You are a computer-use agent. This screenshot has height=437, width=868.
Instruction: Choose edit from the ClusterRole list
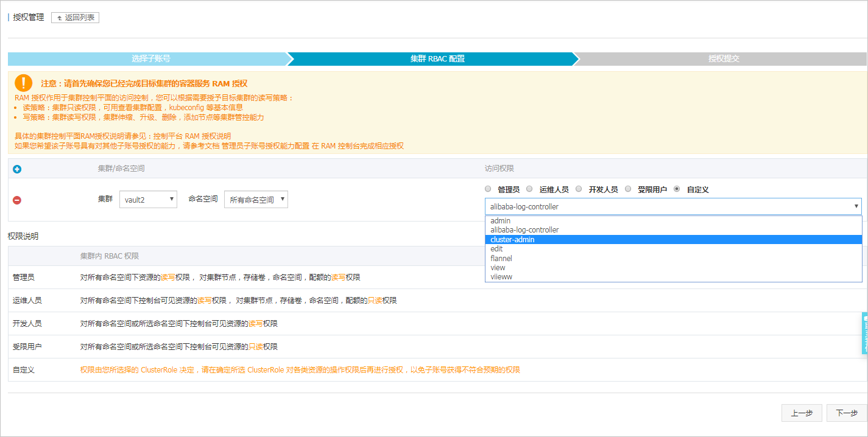[673, 249]
